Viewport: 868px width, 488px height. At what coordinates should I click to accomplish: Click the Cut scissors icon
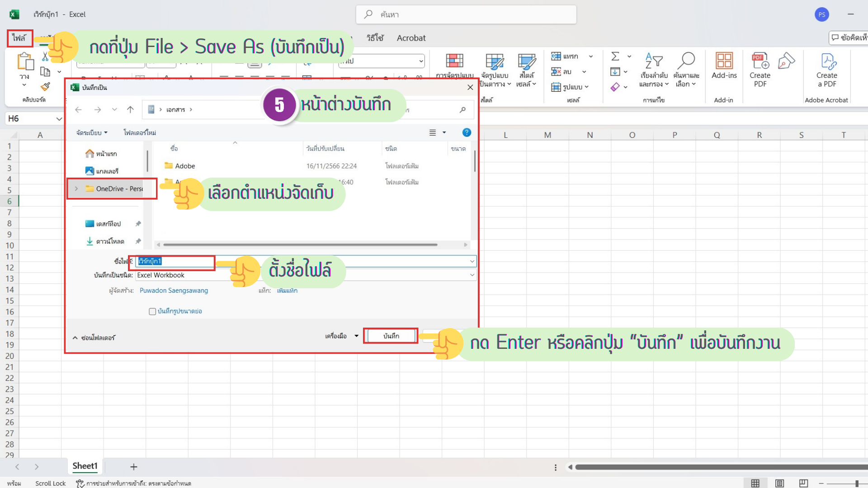(45, 56)
